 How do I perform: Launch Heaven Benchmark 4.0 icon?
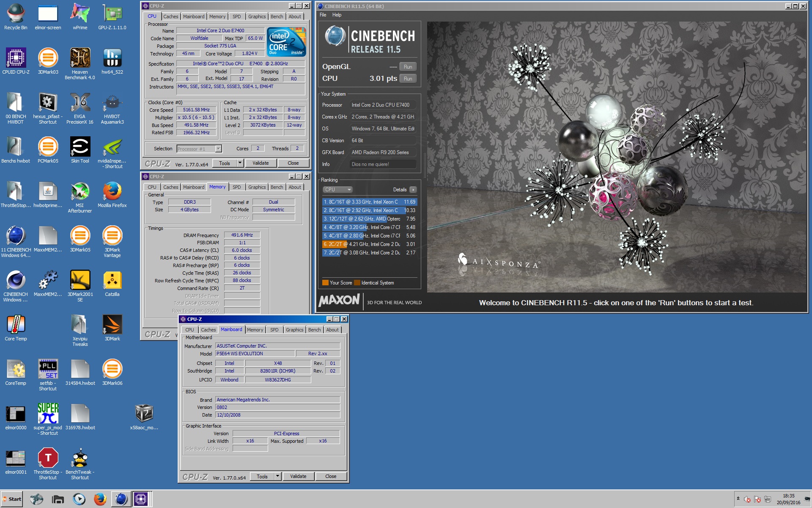(x=80, y=63)
